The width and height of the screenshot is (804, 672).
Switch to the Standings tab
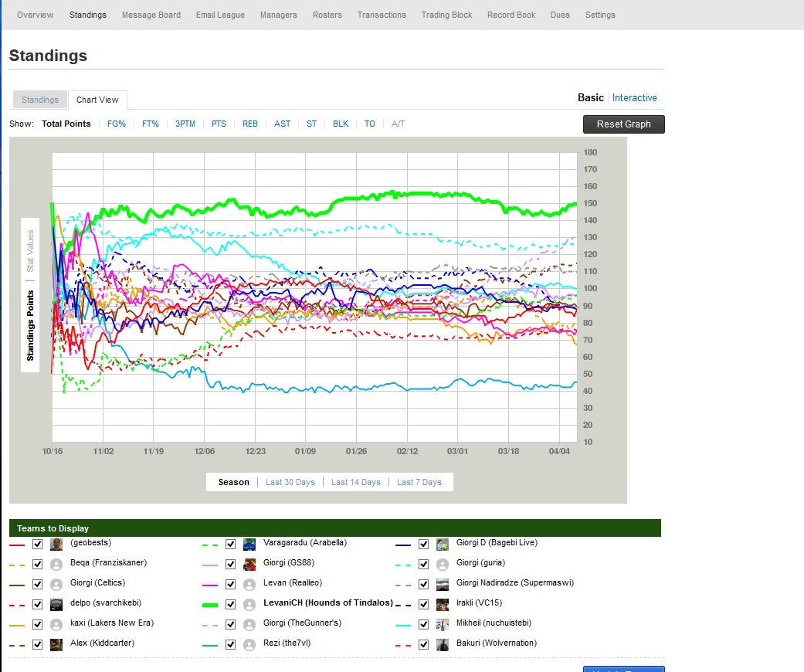click(x=40, y=100)
